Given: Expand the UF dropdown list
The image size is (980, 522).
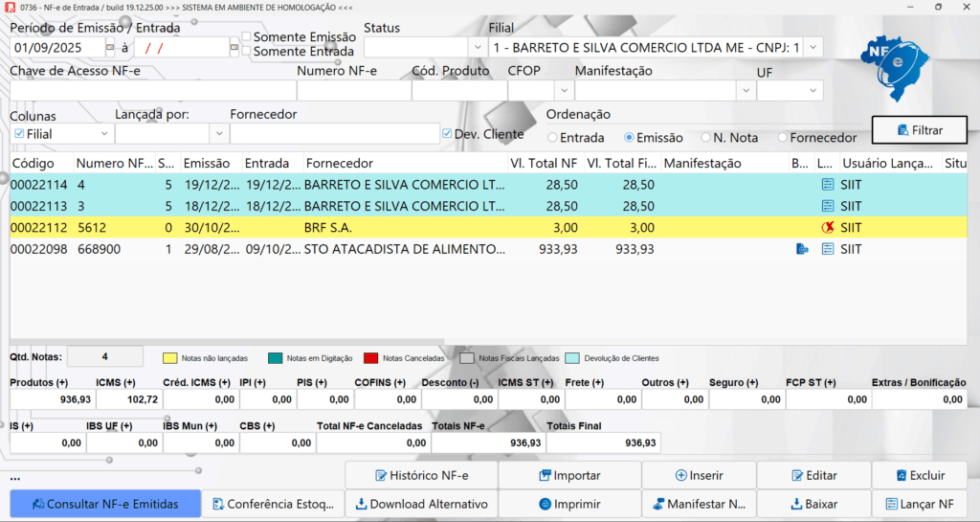Looking at the screenshot, I should pyautogui.click(x=813, y=90).
